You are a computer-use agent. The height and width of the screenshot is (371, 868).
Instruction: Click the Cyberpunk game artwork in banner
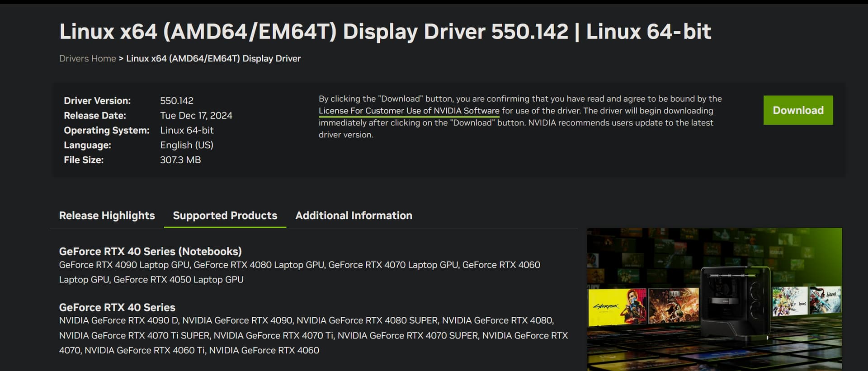point(617,306)
